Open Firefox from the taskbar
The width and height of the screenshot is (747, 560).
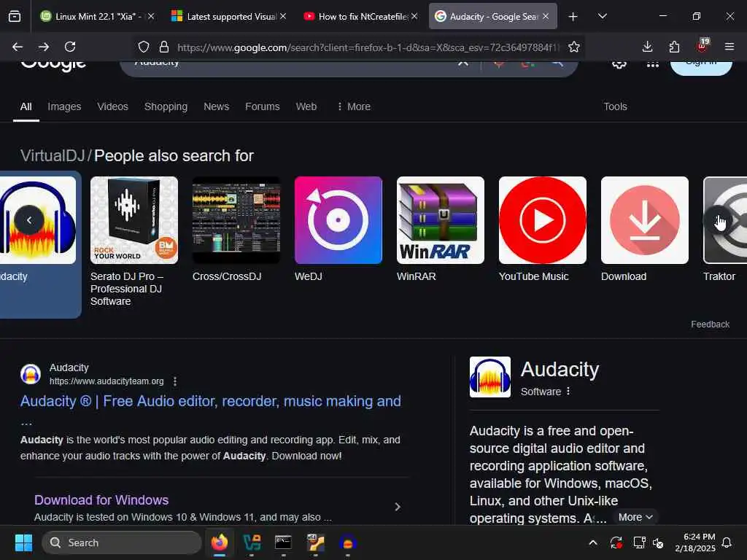pos(220,542)
